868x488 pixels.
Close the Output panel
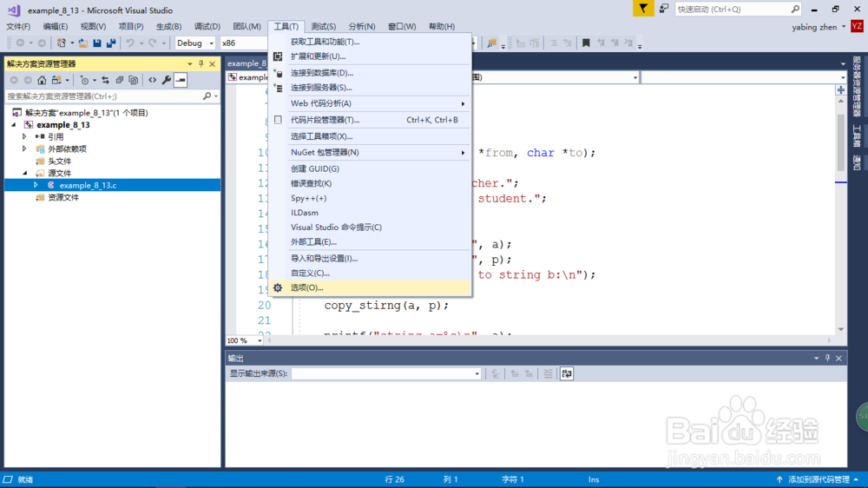point(839,359)
